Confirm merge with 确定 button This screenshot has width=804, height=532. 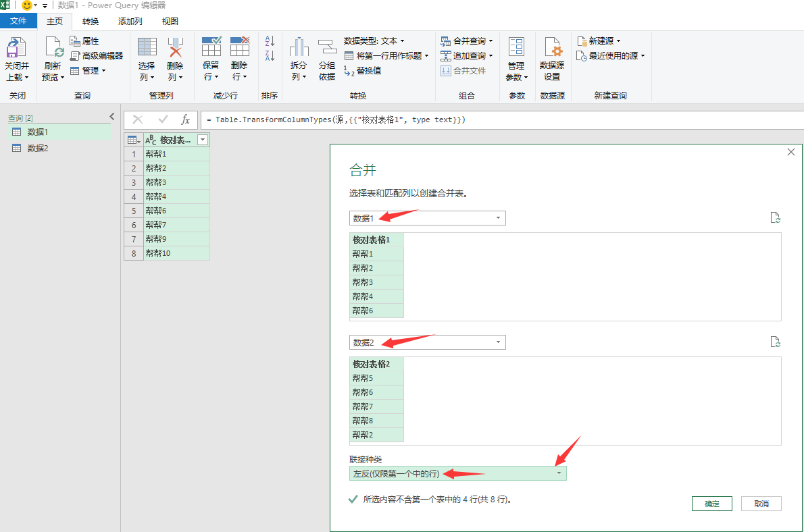tap(711, 504)
